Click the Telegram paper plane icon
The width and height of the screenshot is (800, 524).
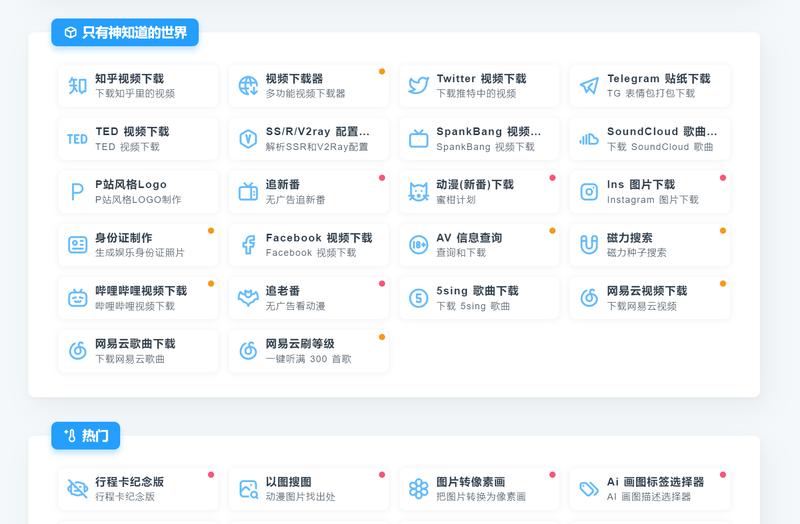[x=589, y=86]
